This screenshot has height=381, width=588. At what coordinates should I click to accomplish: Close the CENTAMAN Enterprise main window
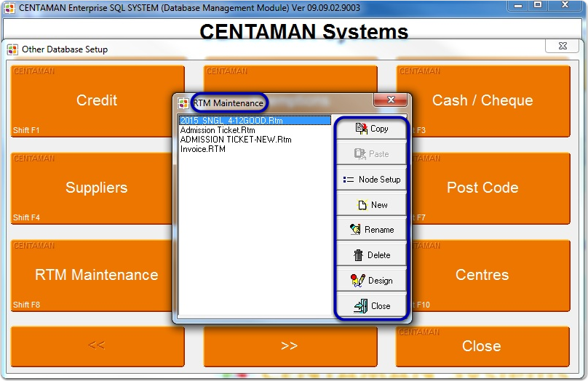click(565, 5)
